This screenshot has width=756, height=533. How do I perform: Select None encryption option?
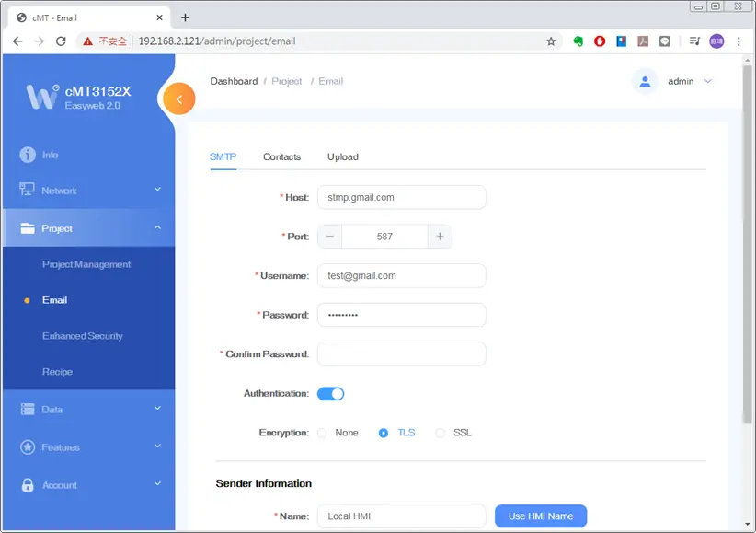[x=322, y=433]
